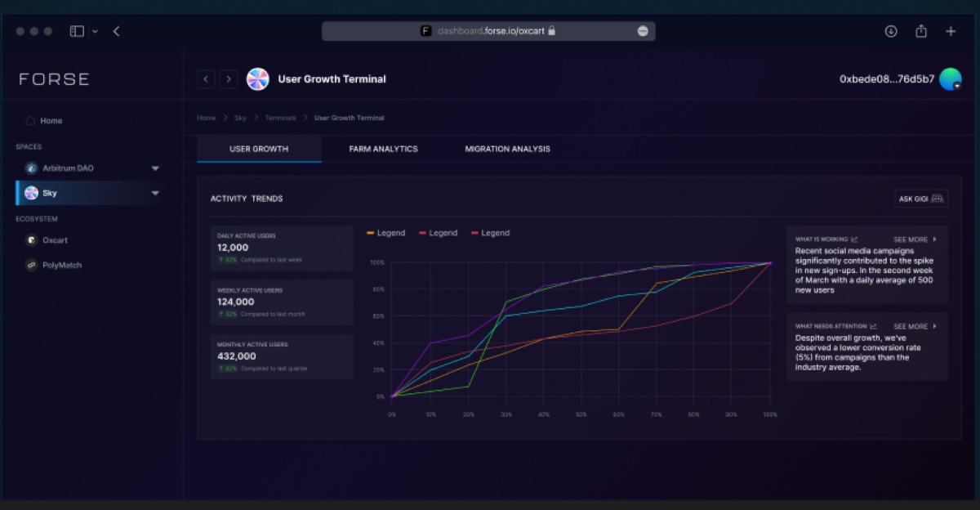See more under What Needs Attention
The width and height of the screenshot is (980, 510).
[915, 326]
